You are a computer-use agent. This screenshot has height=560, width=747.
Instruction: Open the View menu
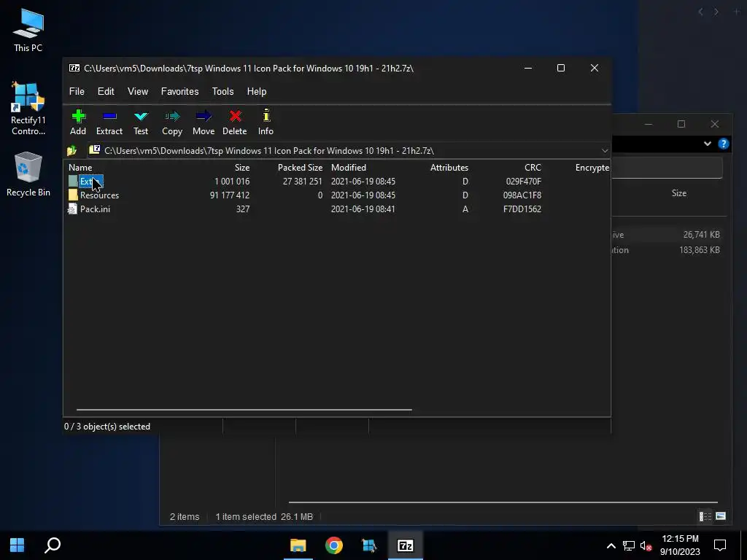click(138, 91)
